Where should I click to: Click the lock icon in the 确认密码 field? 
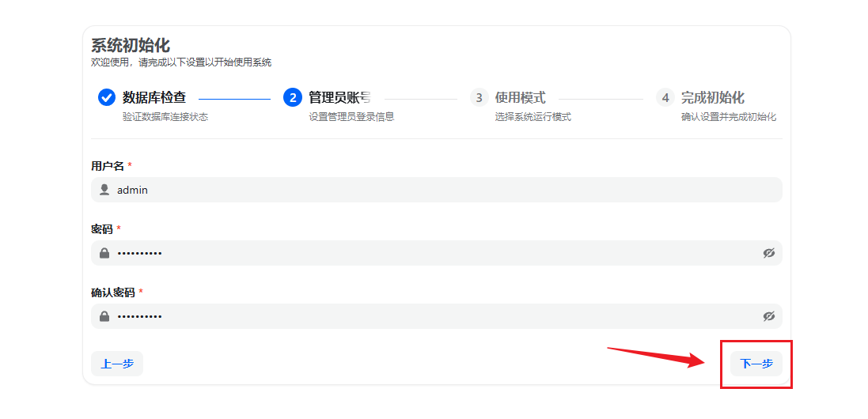104,316
